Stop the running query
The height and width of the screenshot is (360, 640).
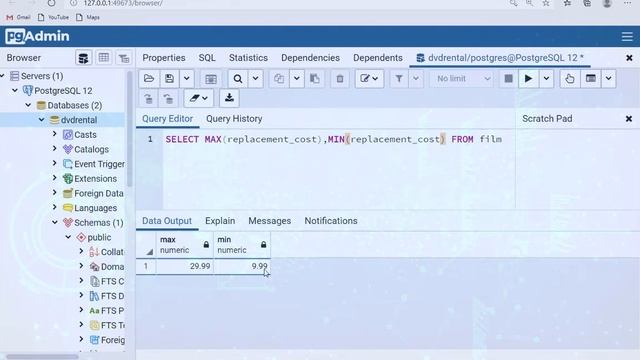[x=508, y=78]
